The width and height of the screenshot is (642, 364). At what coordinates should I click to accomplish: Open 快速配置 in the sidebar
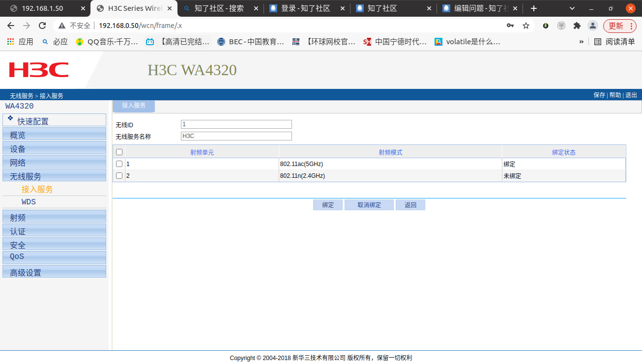point(54,120)
